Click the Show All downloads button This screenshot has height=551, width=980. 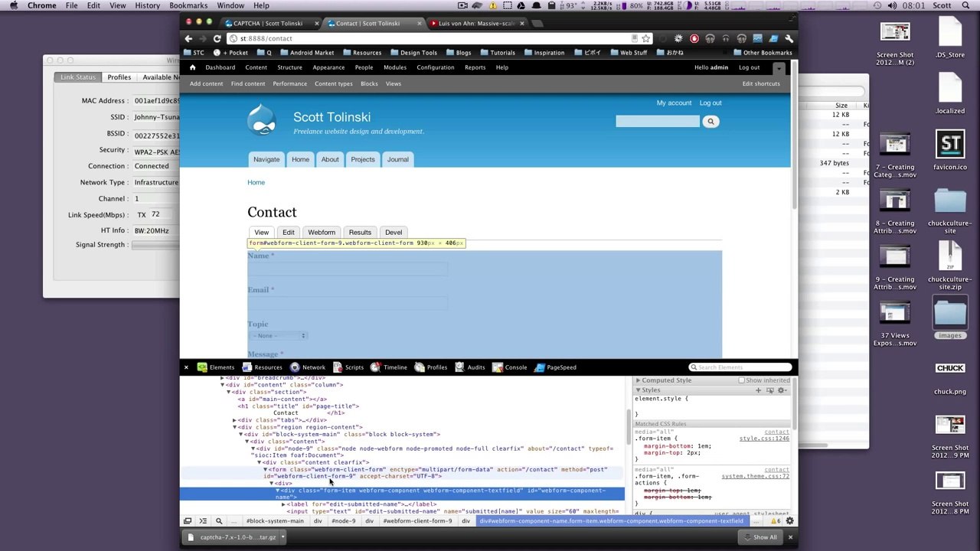pos(759,537)
